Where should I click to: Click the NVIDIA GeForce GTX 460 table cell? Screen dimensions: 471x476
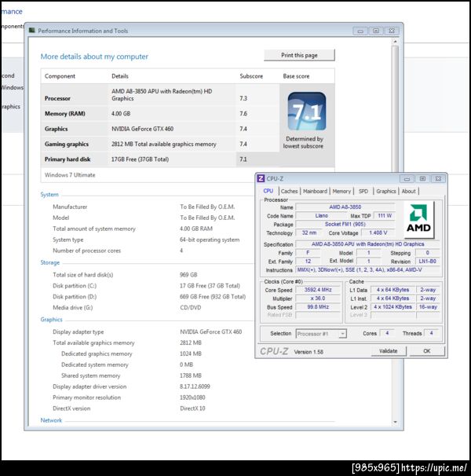(142, 129)
